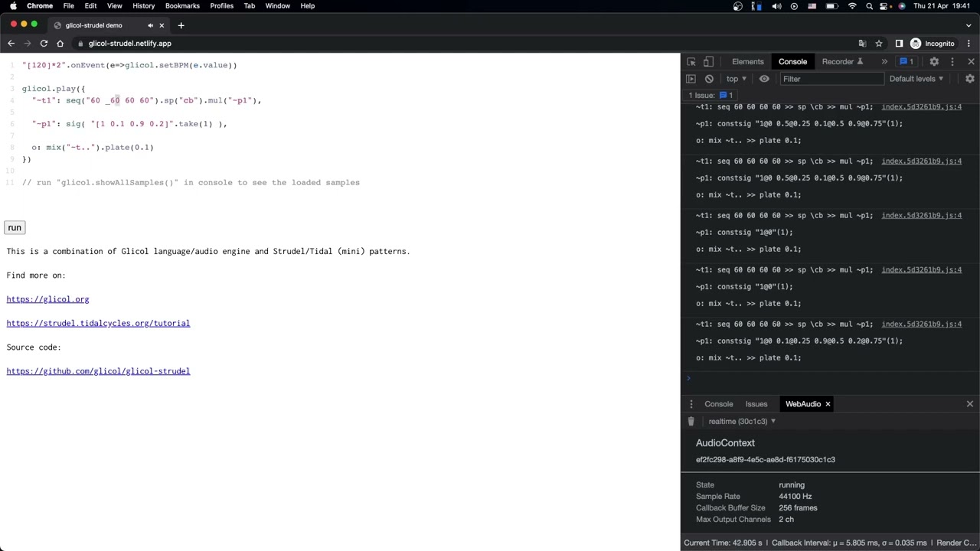Viewport: 980px width, 551px height.
Task: Open the View menu
Action: click(x=114, y=6)
